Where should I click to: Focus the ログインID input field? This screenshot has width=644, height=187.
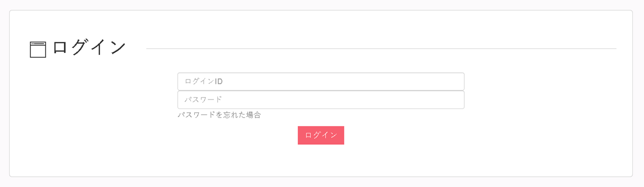pos(321,81)
